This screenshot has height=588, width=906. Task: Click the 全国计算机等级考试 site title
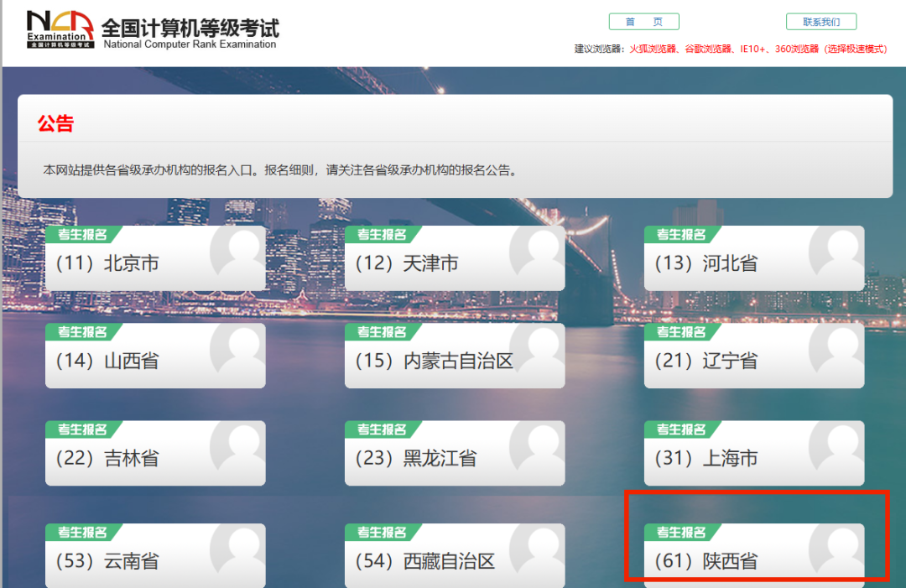click(190, 27)
